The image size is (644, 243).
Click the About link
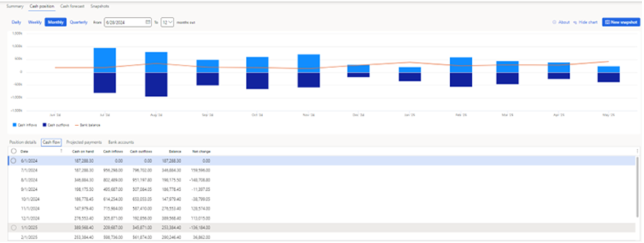(564, 22)
